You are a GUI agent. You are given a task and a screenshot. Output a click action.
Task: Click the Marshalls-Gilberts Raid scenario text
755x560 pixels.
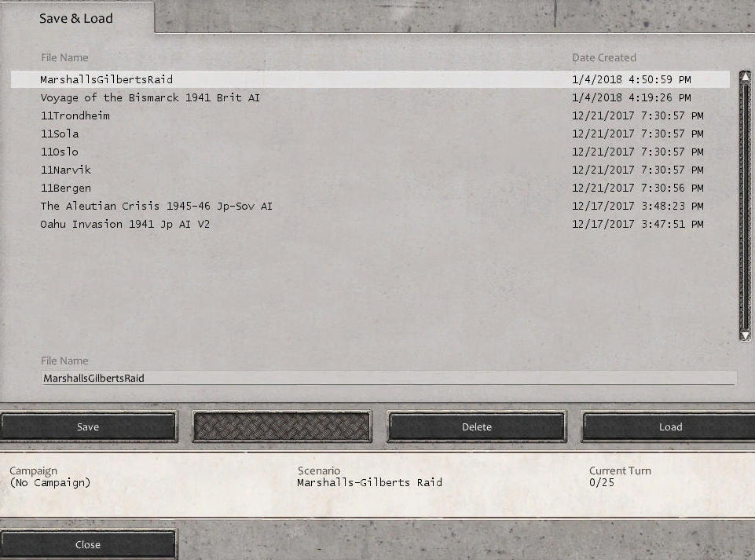click(x=369, y=482)
